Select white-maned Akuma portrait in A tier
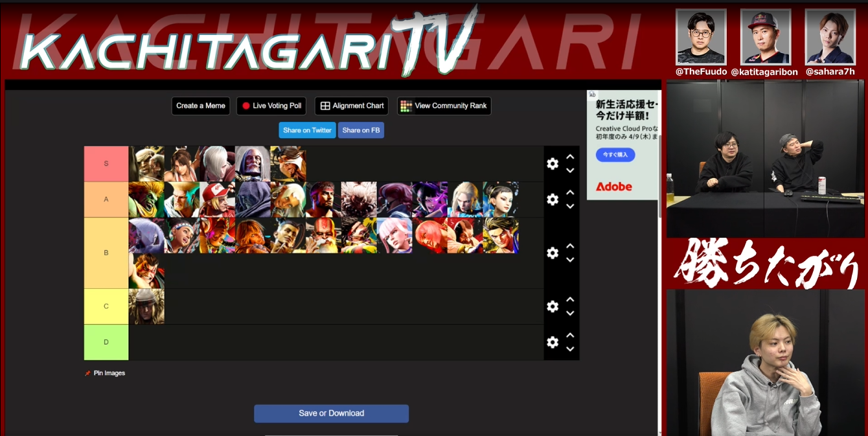Viewport: 868px width, 436px height. click(x=359, y=200)
